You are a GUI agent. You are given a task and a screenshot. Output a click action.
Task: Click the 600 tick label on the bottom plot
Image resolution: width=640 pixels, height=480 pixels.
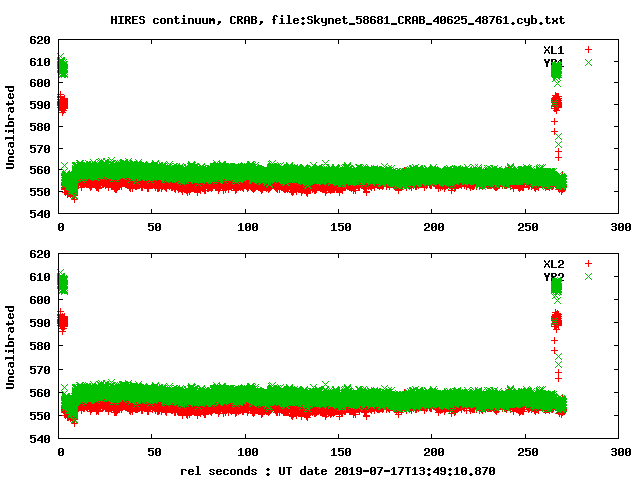[40, 300]
